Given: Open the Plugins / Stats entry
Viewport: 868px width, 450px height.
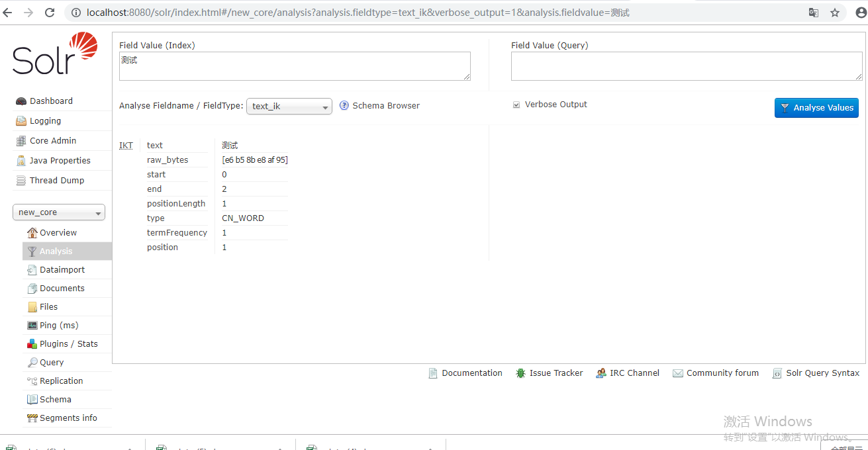Looking at the screenshot, I should click(69, 344).
